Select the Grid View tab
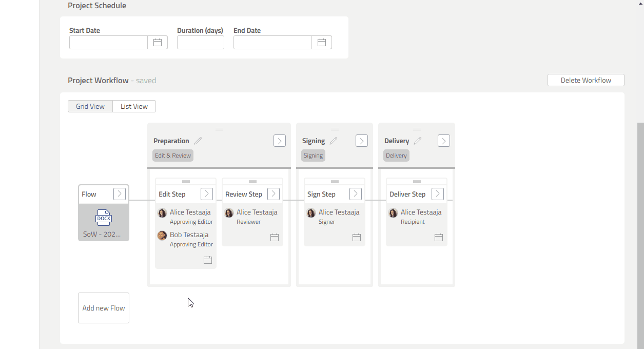The height and width of the screenshot is (349, 644). (90, 106)
